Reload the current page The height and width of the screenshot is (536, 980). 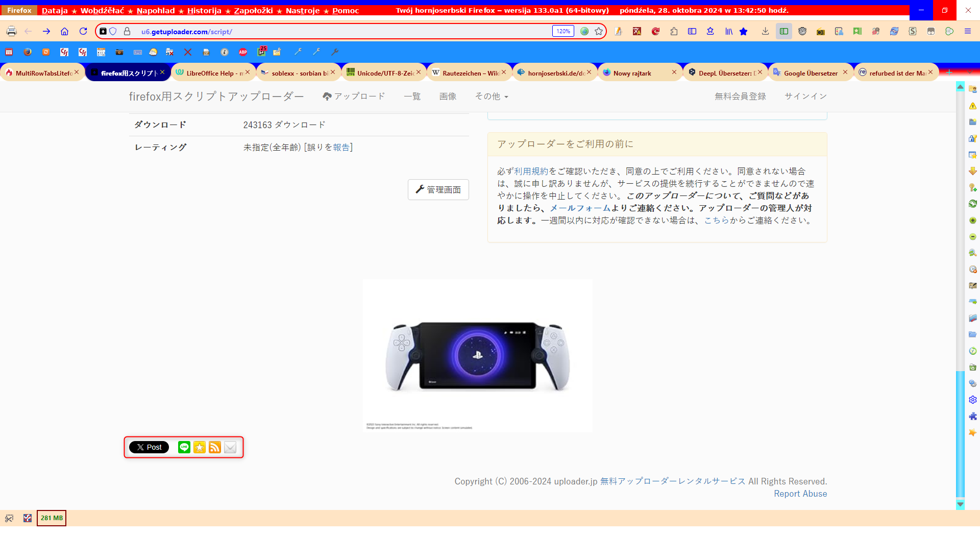click(83, 32)
